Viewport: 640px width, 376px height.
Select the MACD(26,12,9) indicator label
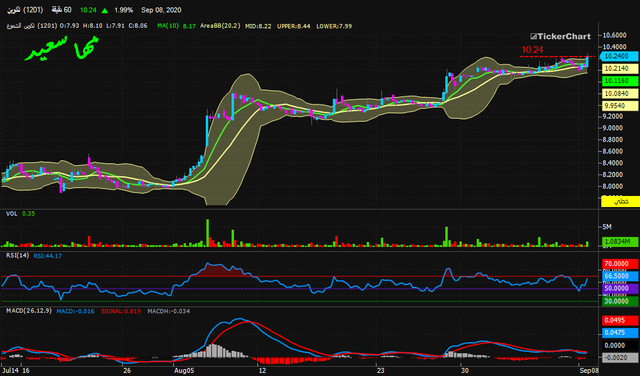[29, 311]
